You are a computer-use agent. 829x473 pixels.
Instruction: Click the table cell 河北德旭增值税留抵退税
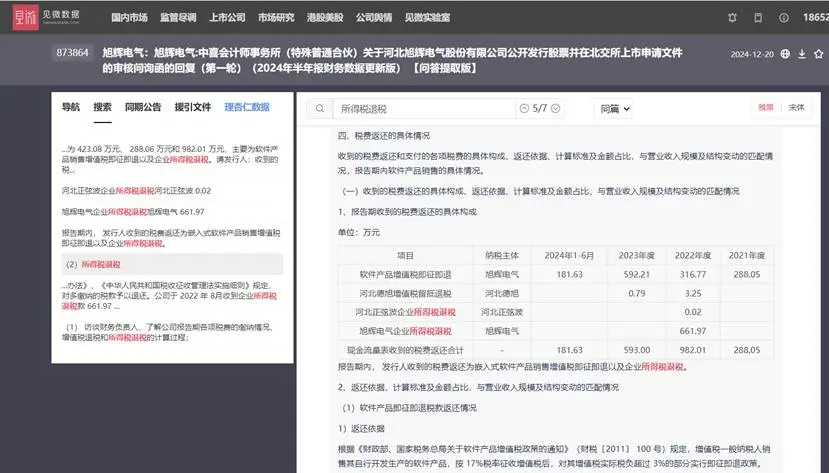406,293
